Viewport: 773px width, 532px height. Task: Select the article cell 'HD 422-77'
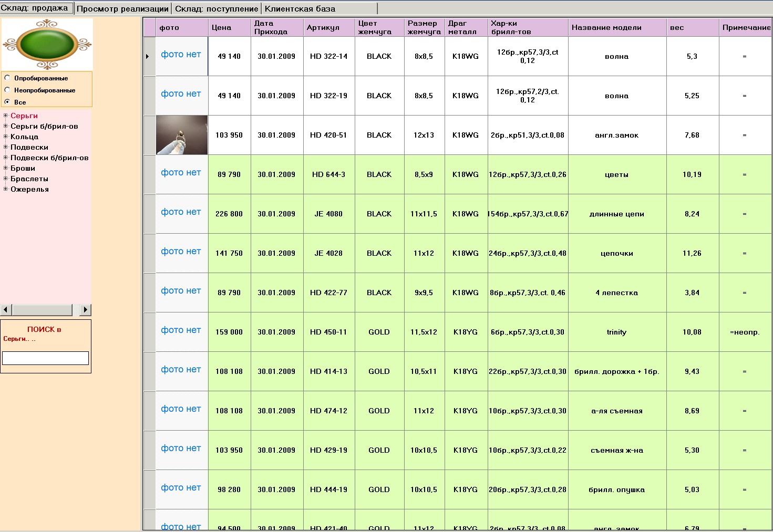pos(329,293)
